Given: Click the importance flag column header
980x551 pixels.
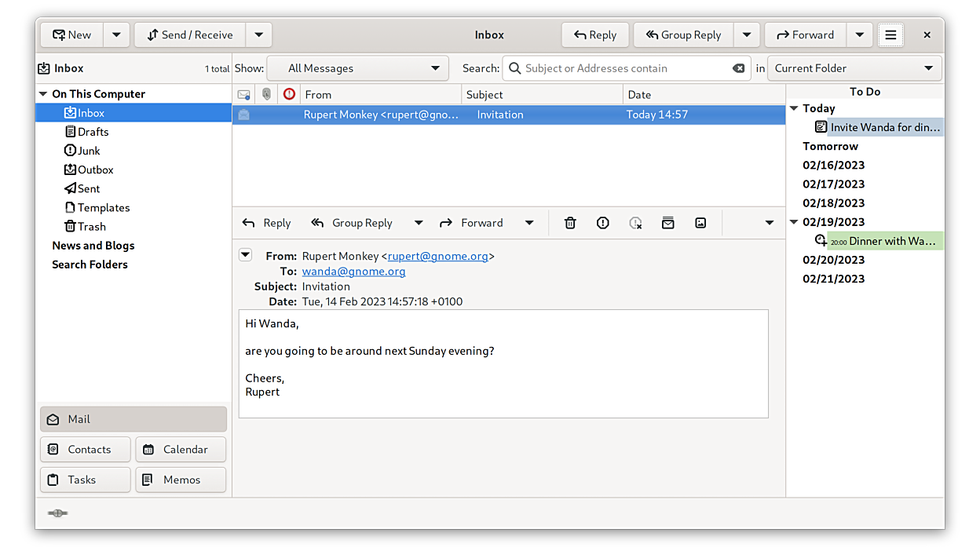Looking at the screenshot, I should tap(289, 94).
